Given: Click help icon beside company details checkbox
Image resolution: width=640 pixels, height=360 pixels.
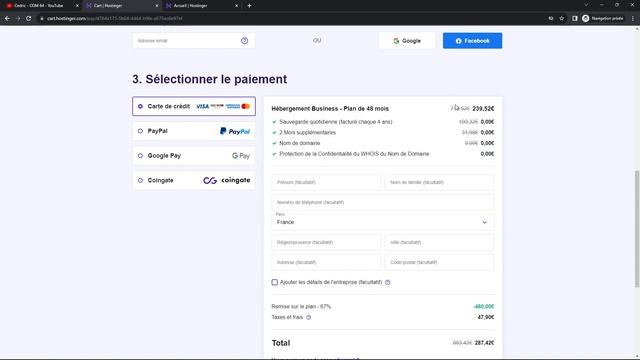Looking at the screenshot, I should click(x=388, y=282).
